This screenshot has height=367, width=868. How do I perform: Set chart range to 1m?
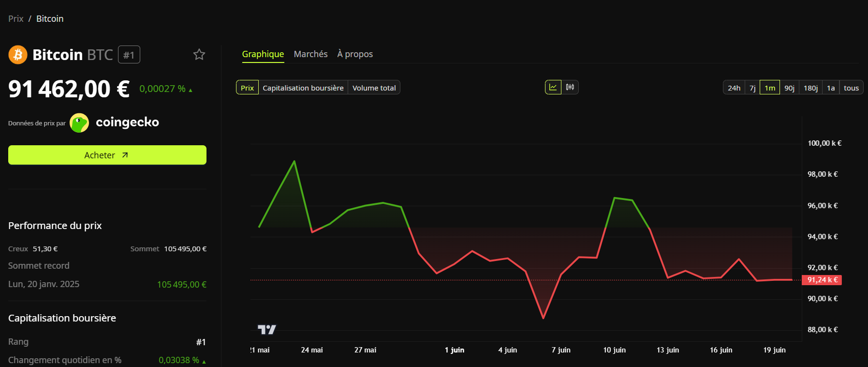pos(770,88)
